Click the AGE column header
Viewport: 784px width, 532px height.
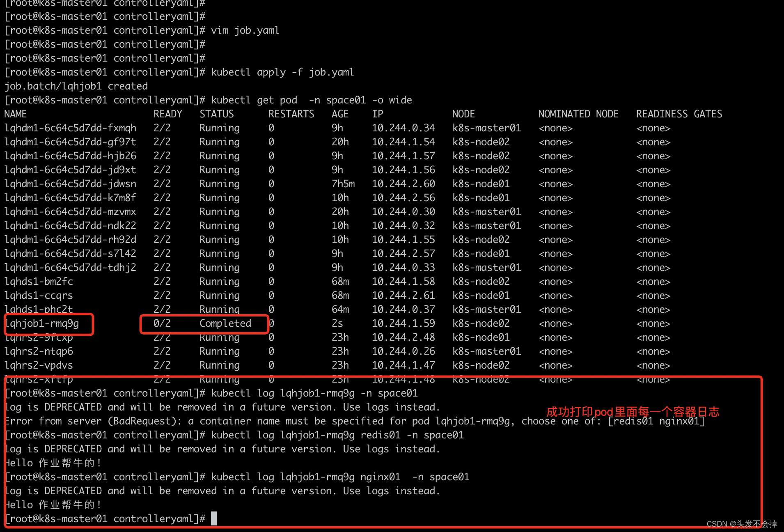coord(340,114)
